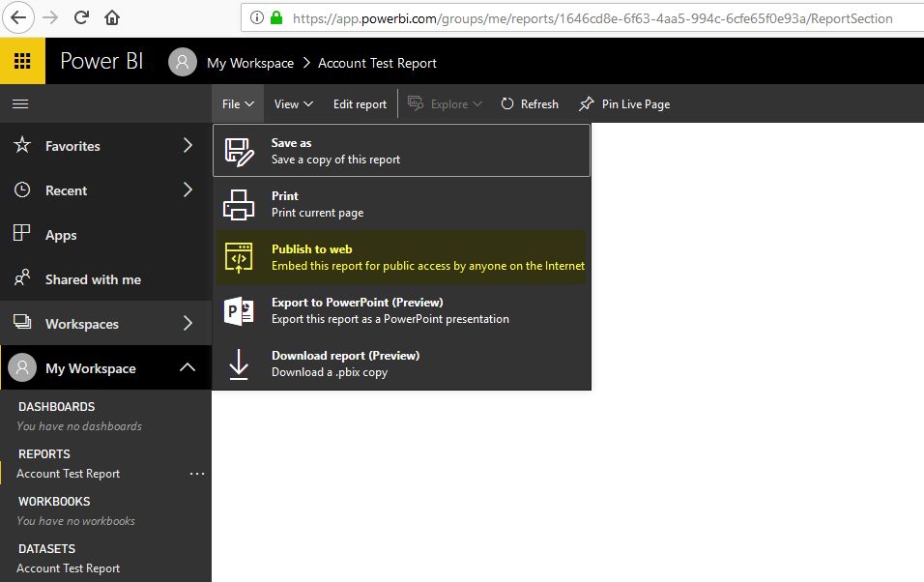Click the Pin Live Page pushpin icon
The image size is (924, 582).
pos(587,103)
